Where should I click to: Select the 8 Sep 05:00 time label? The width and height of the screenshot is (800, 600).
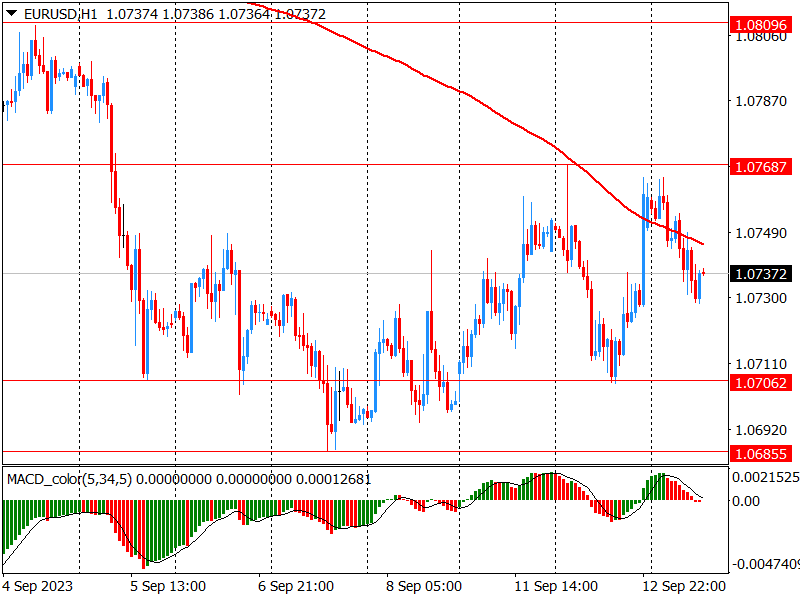pos(424,586)
